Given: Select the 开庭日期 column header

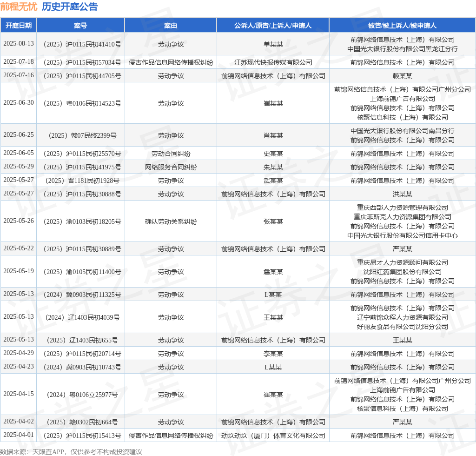Looking at the screenshot, I should pos(19,26).
